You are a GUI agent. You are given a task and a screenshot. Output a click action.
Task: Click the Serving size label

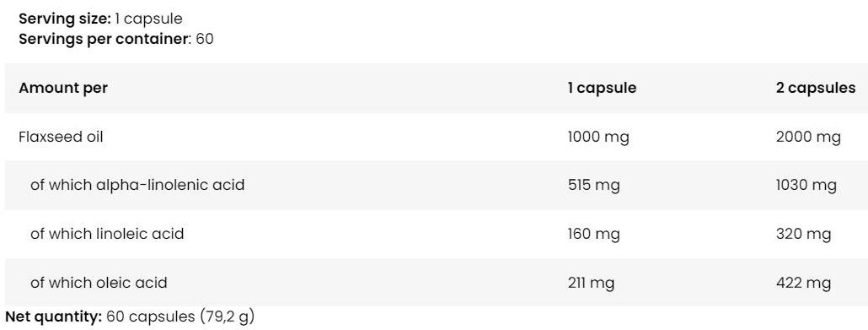[x=65, y=19]
